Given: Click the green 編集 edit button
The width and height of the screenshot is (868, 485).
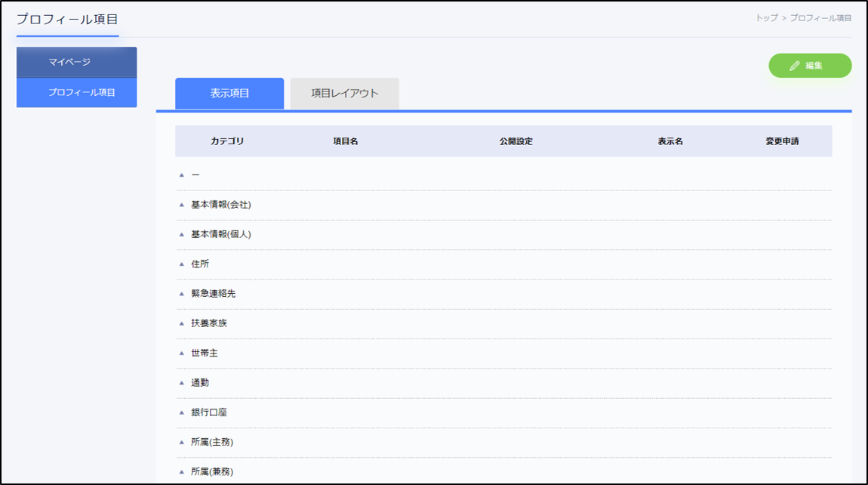Looking at the screenshot, I should 810,66.
